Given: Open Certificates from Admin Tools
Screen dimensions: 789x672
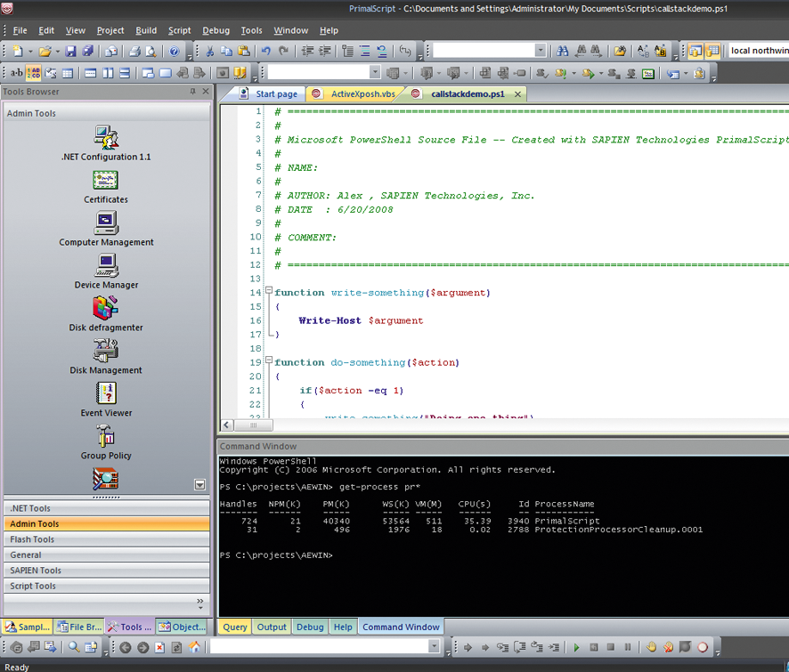Looking at the screenshot, I should pyautogui.click(x=106, y=185).
